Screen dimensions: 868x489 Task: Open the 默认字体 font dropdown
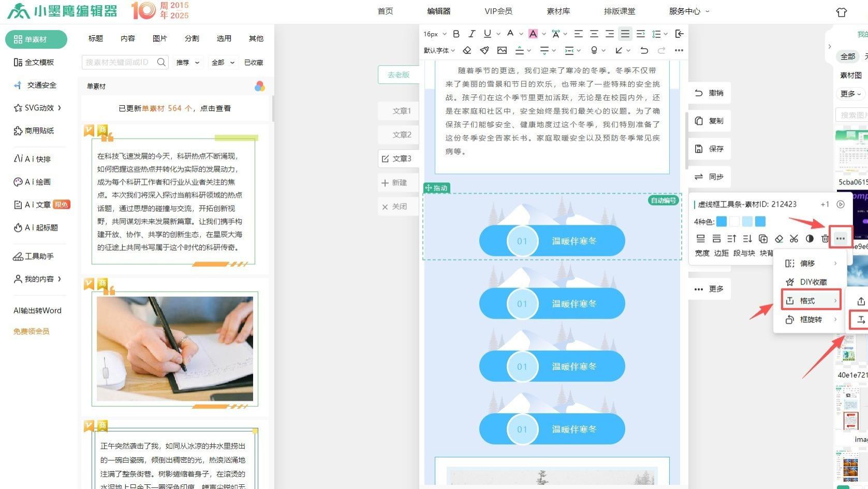pos(437,50)
